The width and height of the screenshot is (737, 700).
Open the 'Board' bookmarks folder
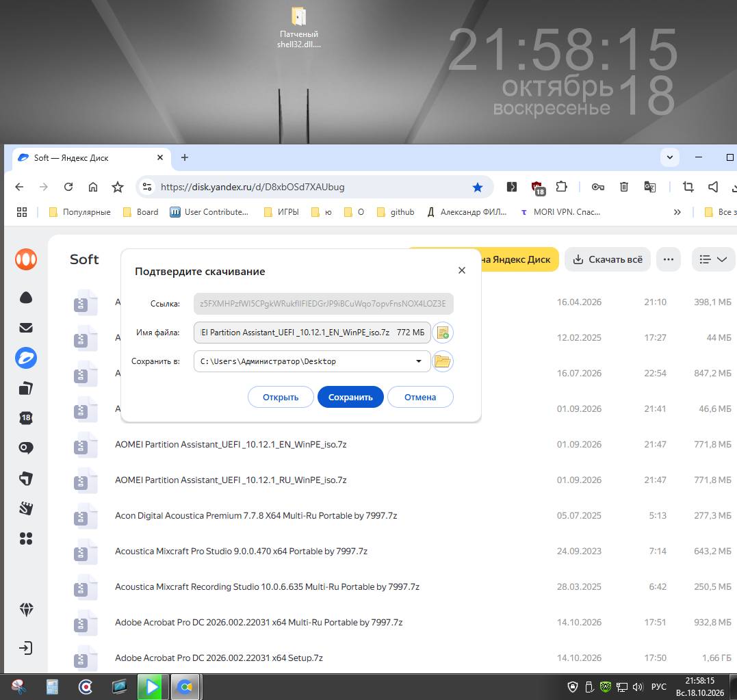tap(140, 212)
